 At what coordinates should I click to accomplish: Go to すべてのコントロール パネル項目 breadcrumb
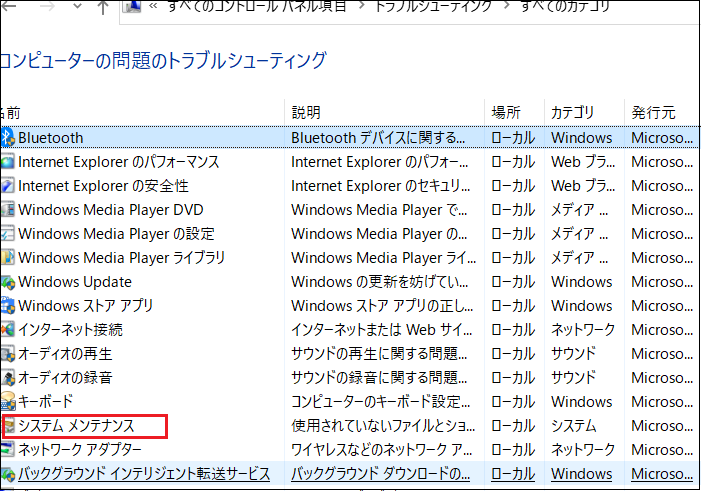[x=257, y=6]
